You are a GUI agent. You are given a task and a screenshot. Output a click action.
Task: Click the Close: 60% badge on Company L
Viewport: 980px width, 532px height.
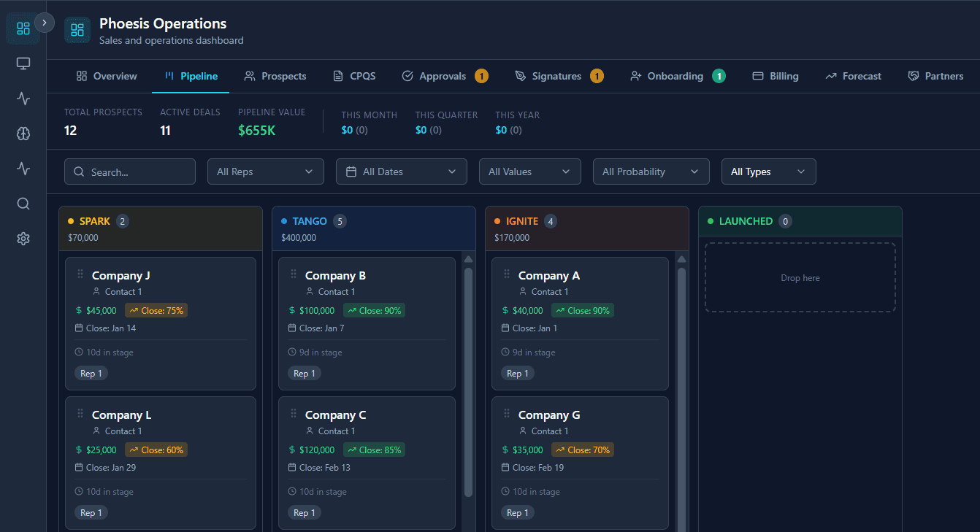156,450
